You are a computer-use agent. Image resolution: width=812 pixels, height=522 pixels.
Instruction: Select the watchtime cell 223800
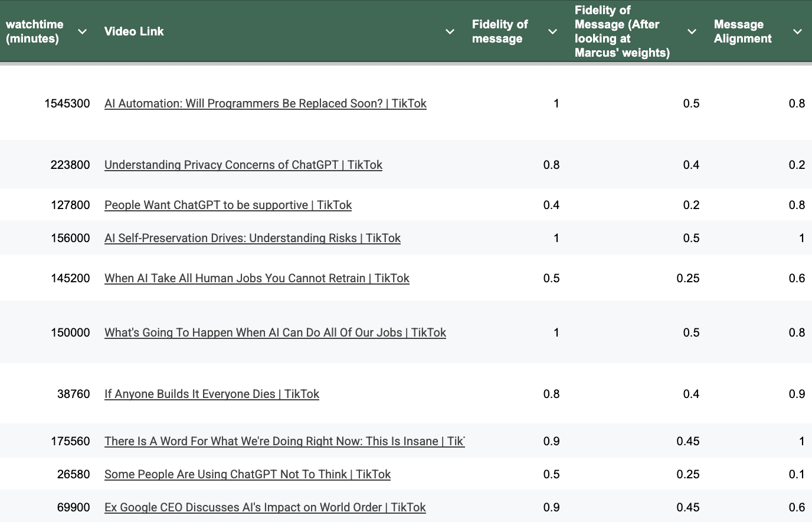[x=70, y=165]
